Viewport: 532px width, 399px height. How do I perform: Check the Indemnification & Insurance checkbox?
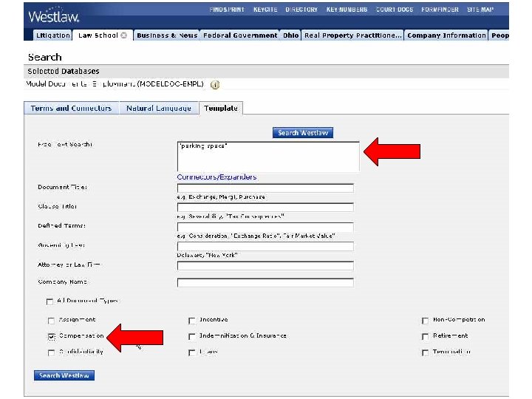tap(191, 337)
